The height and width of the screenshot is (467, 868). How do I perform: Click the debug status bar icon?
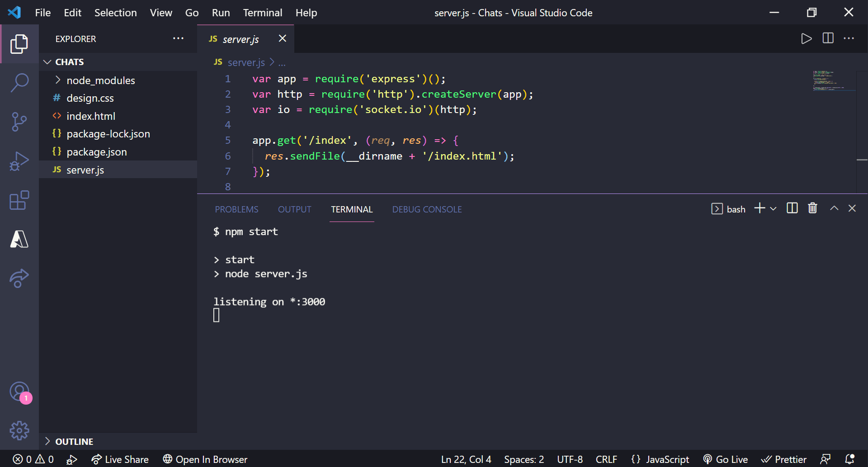click(x=71, y=460)
